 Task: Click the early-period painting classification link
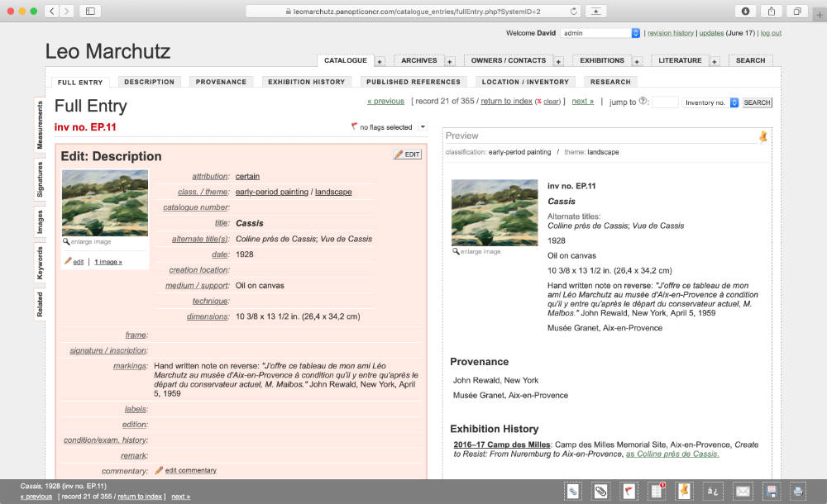point(271,192)
